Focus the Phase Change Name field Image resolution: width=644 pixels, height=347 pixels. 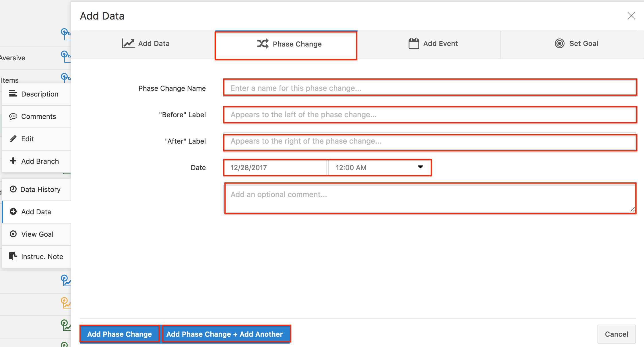point(430,88)
